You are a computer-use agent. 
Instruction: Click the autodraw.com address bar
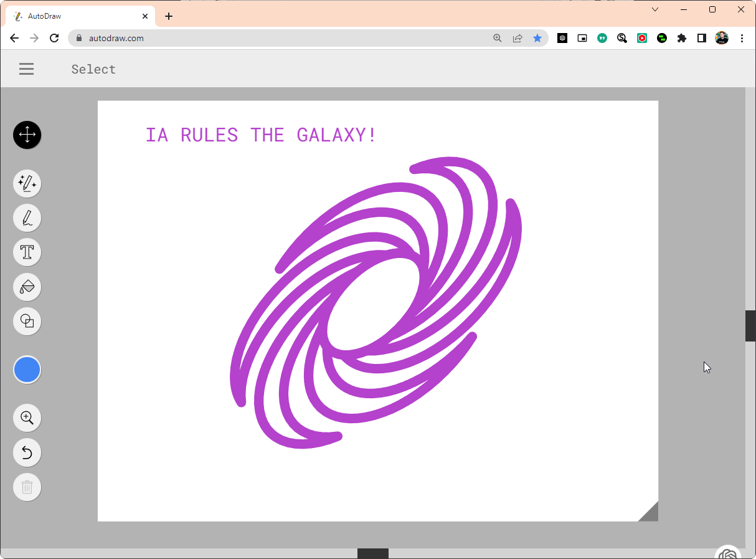308,38
